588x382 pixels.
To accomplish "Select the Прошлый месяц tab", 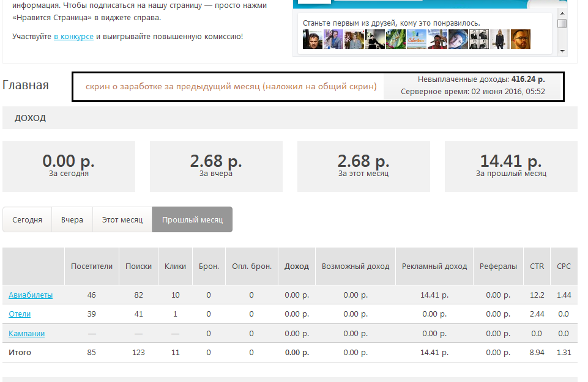I will [192, 219].
